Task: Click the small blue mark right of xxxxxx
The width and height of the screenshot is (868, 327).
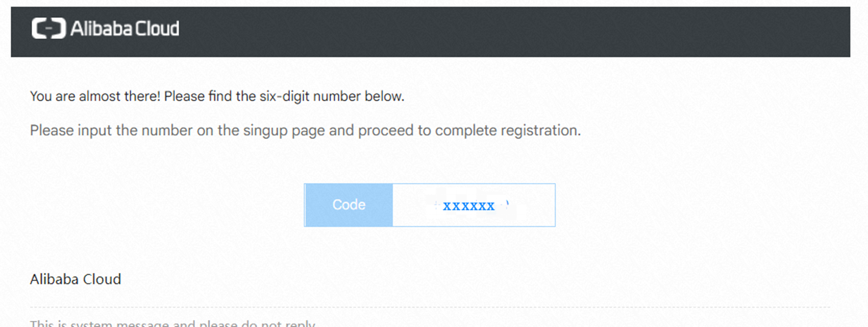Action: (x=507, y=204)
